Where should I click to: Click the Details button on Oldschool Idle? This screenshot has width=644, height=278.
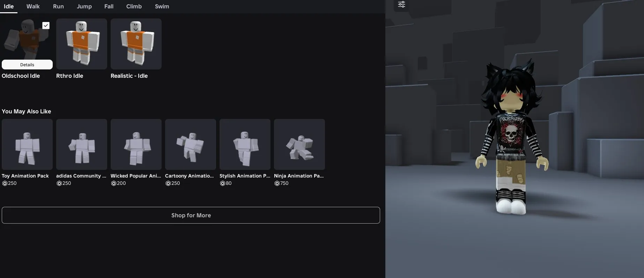point(27,65)
